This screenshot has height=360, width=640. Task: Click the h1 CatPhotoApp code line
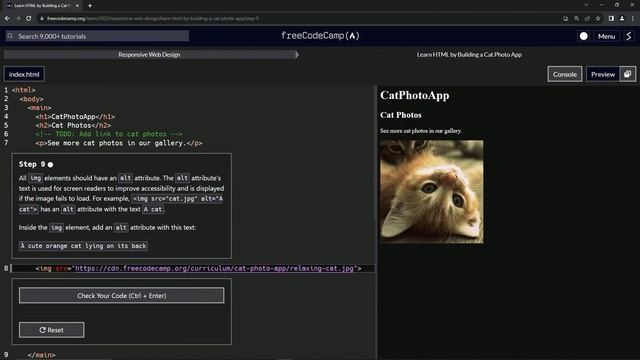point(75,117)
